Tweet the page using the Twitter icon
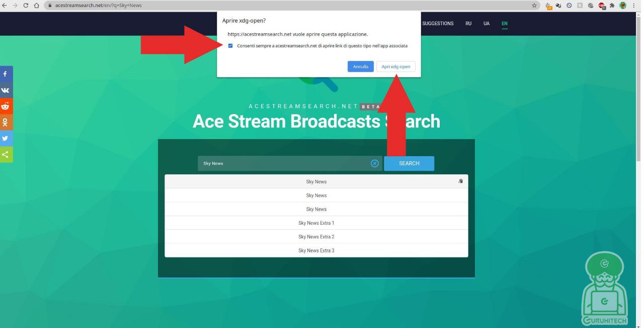 [6, 138]
